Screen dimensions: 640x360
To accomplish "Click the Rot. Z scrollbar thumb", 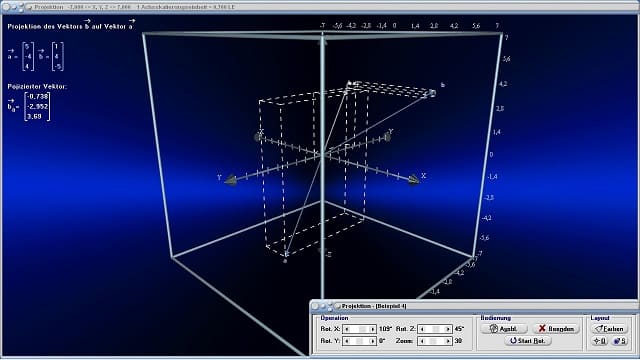I will tap(436, 329).
